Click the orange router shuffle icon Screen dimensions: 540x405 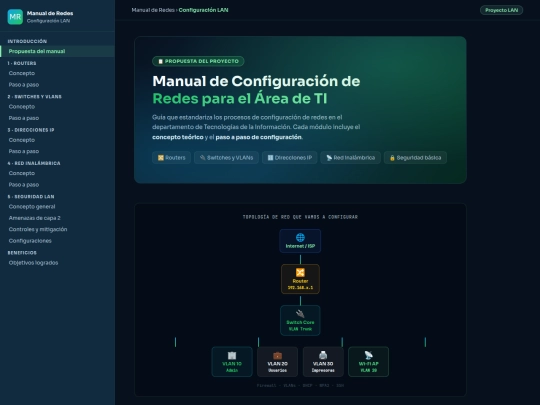[x=300, y=272]
